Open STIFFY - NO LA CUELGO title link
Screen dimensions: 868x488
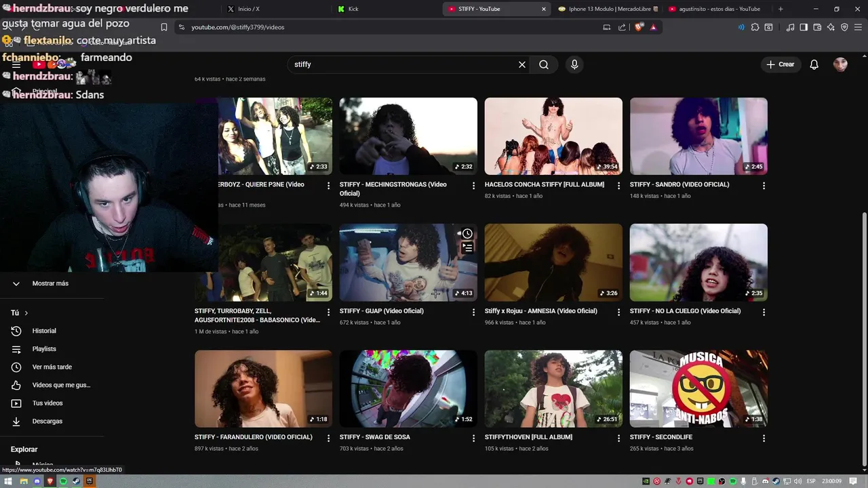[x=685, y=311]
